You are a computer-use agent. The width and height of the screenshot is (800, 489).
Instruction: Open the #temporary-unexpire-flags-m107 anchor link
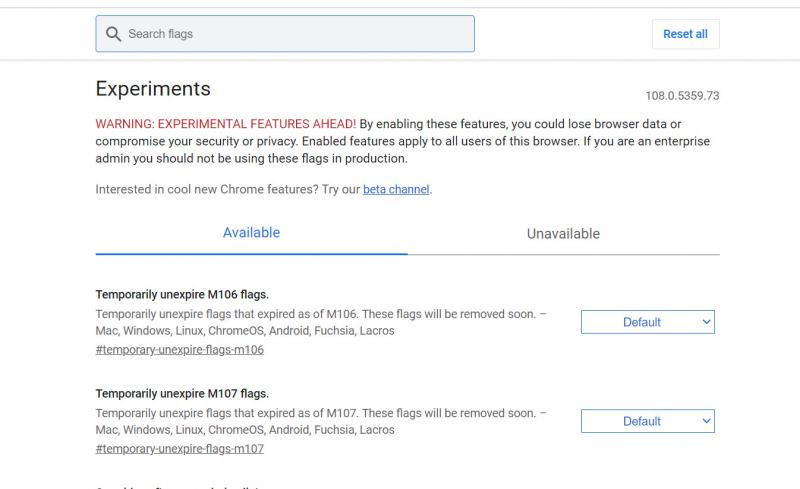(180, 449)
